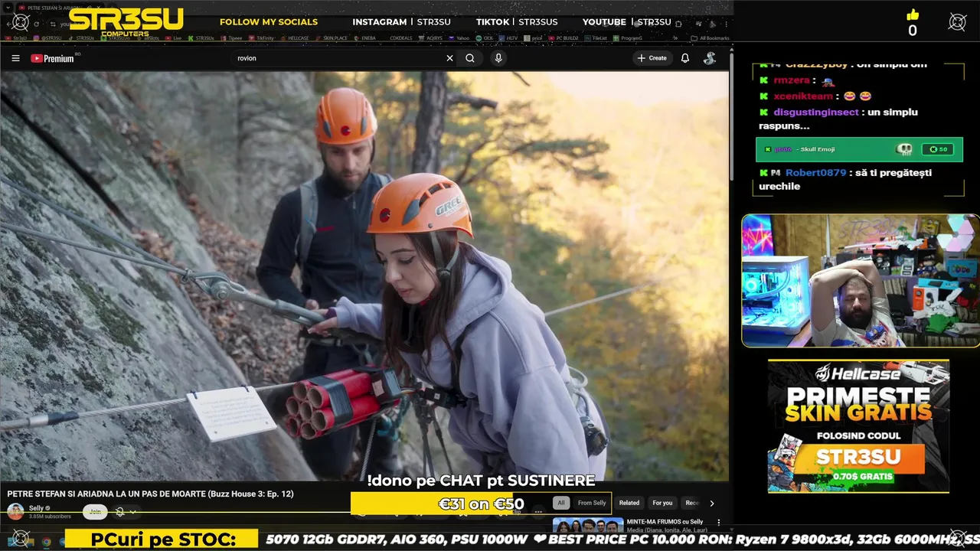Open the Selly channel name link
The image size is (980, 551).
[x=36, y=508]
